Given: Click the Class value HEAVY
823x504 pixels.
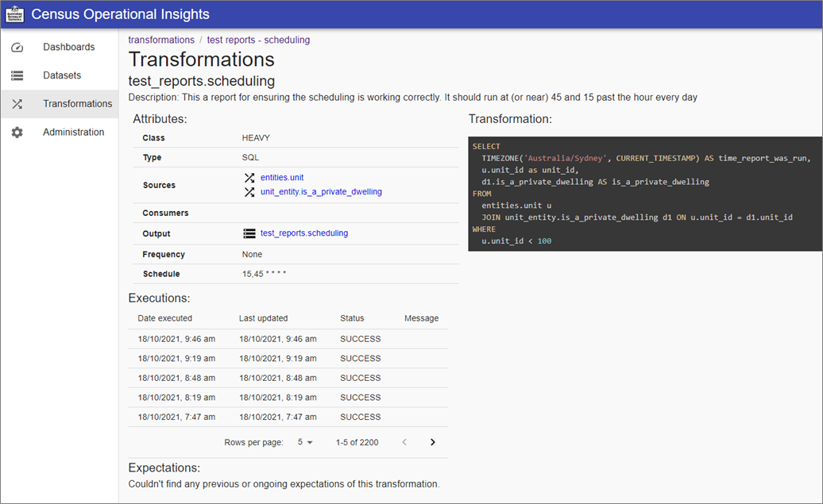Looking at the screenshot, I should pyautogui.click(x=256, y=138).
